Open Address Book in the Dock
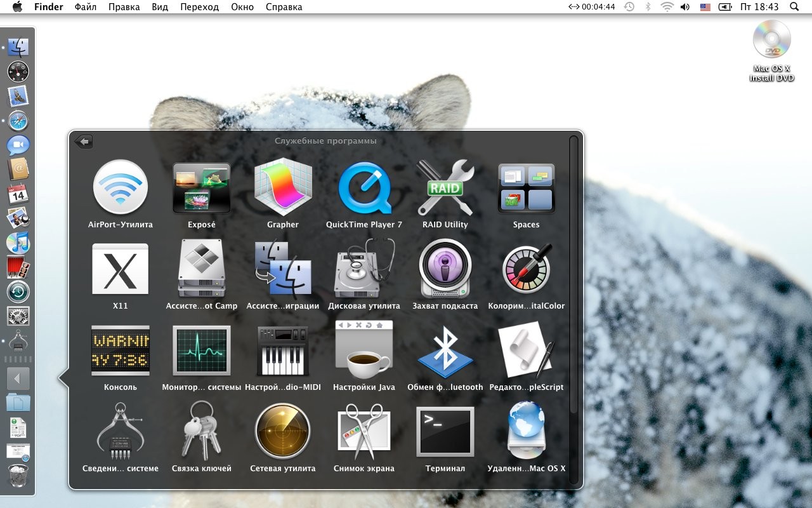 (18, 169)
